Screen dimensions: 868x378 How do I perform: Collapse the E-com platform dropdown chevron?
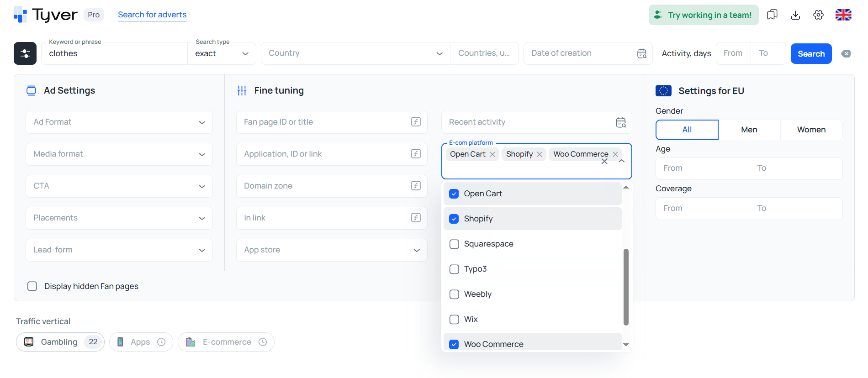[622, 161]
